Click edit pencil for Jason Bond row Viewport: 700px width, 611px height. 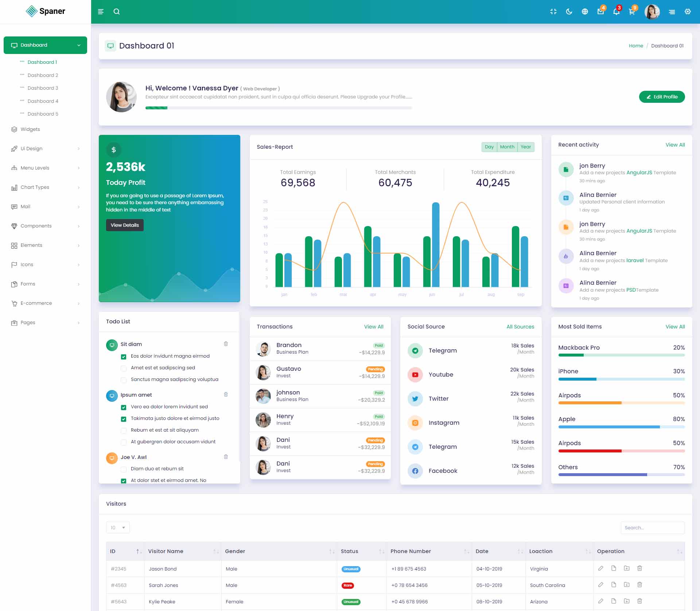[601, 568]
